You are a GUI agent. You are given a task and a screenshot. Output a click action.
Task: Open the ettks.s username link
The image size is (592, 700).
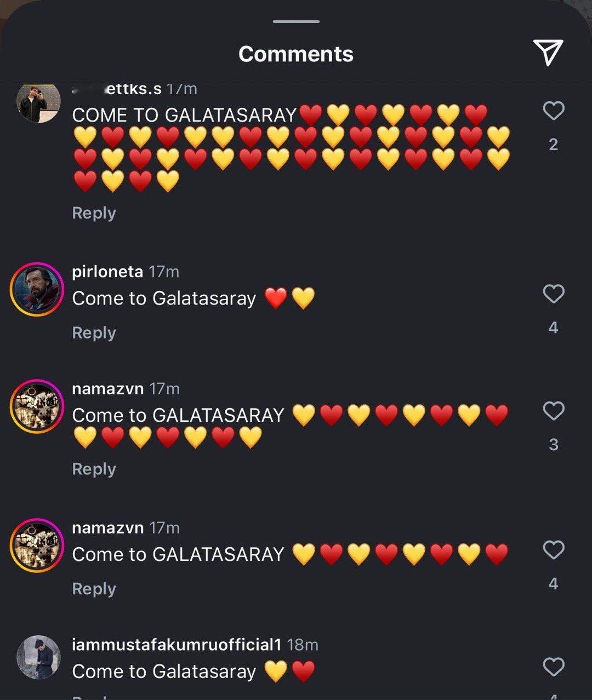(117, 89)
